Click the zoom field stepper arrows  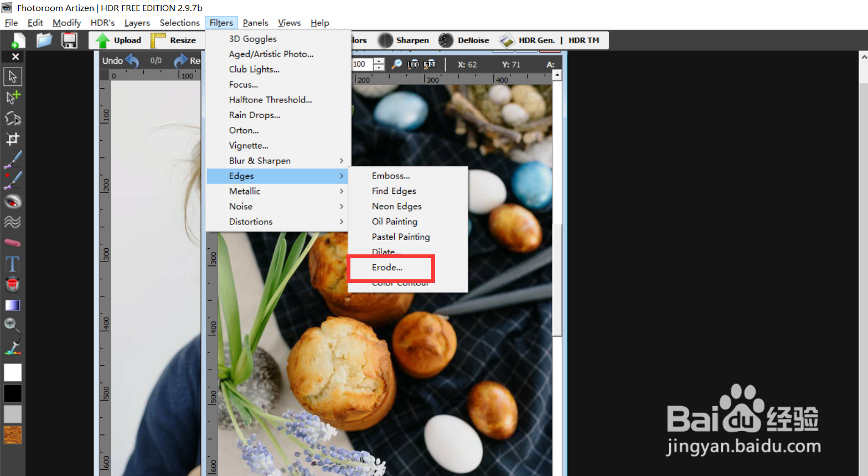[x=379, y=64]
